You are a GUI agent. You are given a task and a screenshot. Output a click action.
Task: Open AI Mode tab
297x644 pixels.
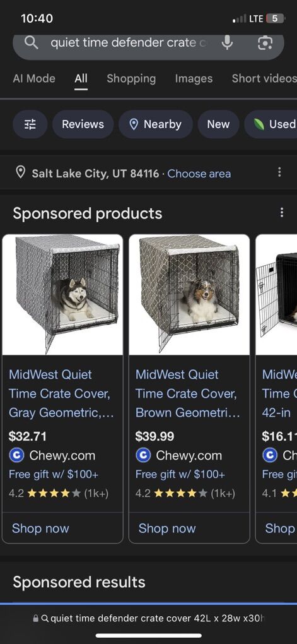tap(34, 78)
